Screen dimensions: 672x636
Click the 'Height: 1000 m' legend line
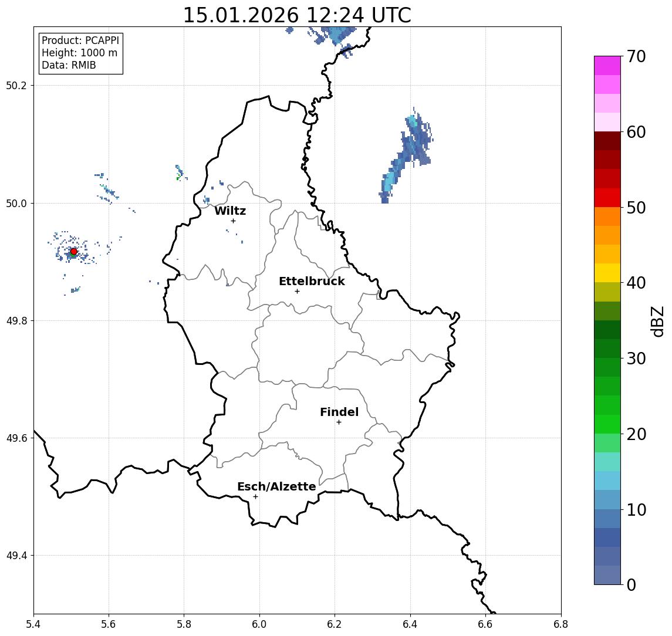pyautogui.click(x=79, y=53)
